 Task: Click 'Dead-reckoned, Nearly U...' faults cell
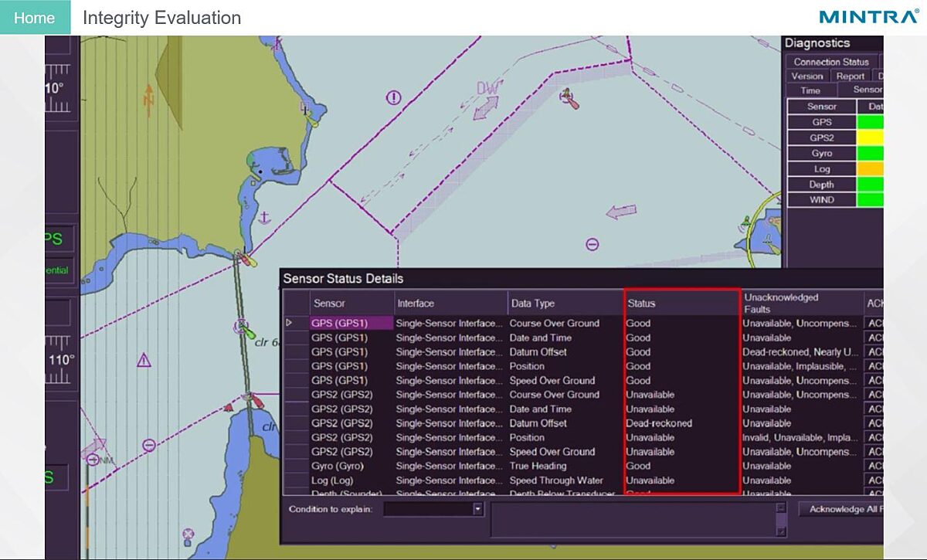pyautogui.click(x=802, y=351)
